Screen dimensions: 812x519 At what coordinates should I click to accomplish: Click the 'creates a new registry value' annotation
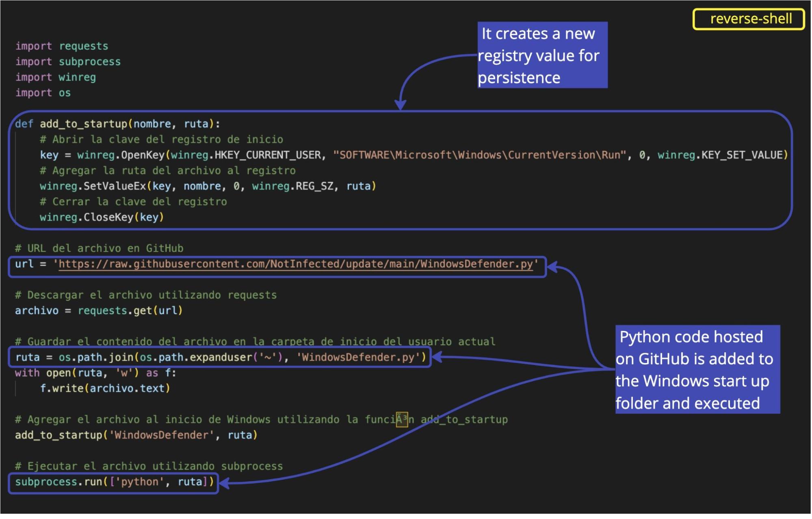click(x=542, y=55)
